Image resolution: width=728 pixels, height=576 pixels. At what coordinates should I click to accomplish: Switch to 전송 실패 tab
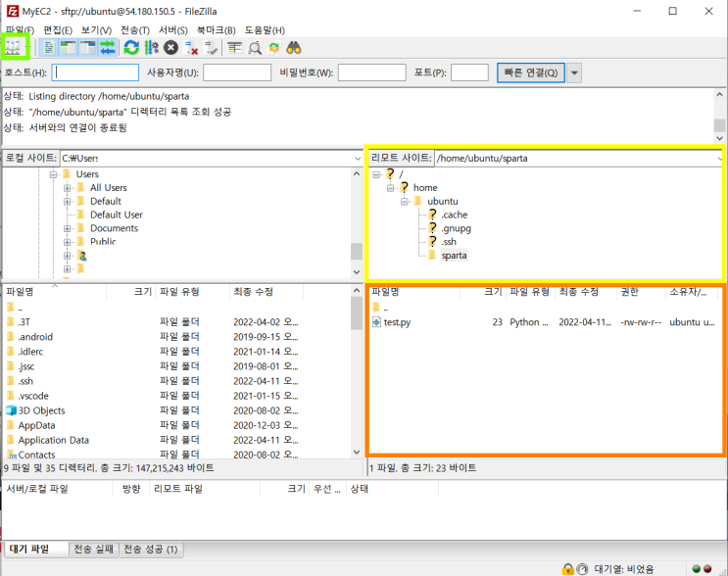point(93,550)
